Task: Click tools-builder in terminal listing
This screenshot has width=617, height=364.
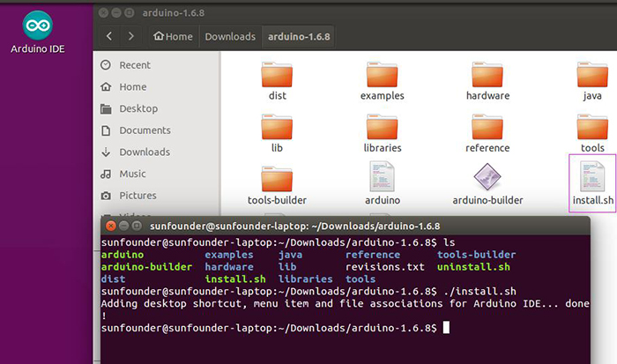Action: (476, 255)
